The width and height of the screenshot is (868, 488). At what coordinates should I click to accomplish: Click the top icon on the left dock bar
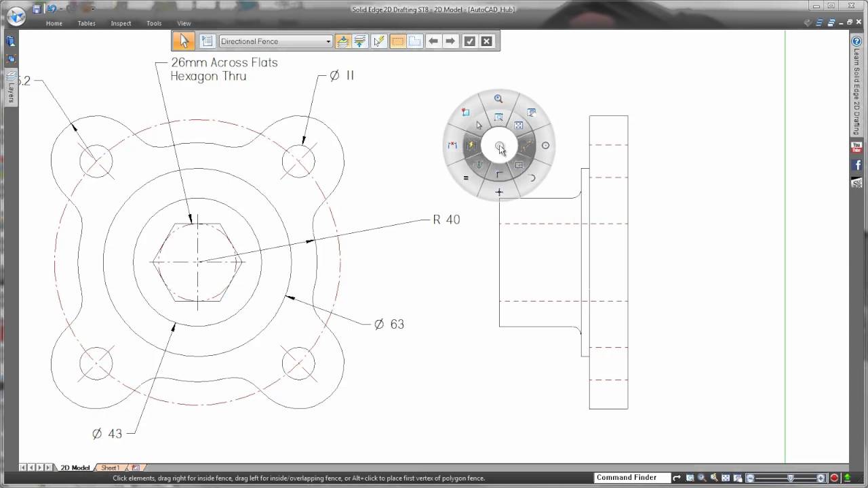(x=11, y=41)
